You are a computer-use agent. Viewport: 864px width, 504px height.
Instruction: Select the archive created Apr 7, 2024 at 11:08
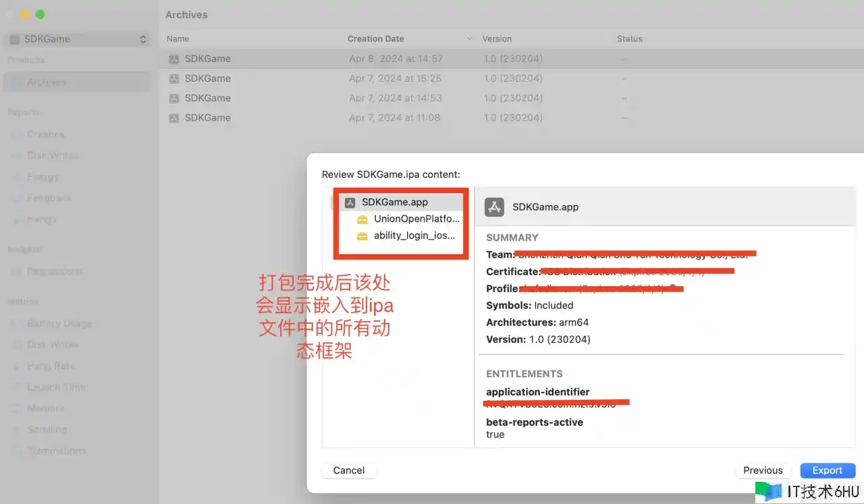[512, 117]
